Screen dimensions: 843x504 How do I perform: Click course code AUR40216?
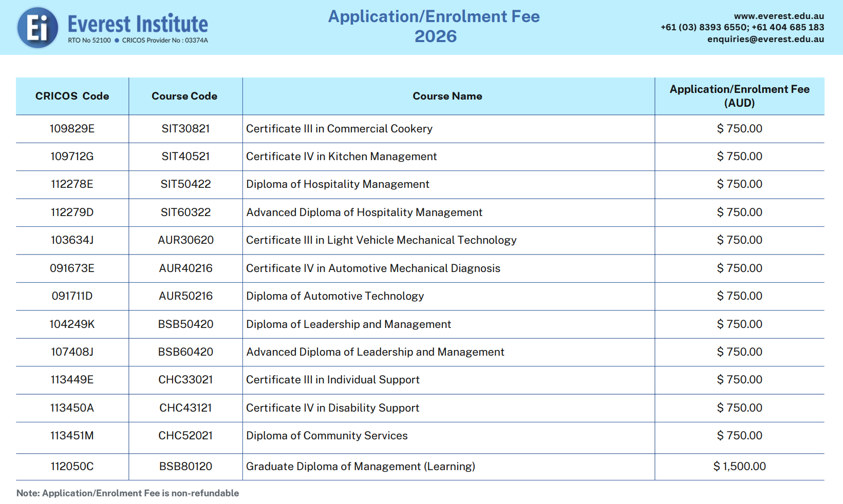(185, 268)
